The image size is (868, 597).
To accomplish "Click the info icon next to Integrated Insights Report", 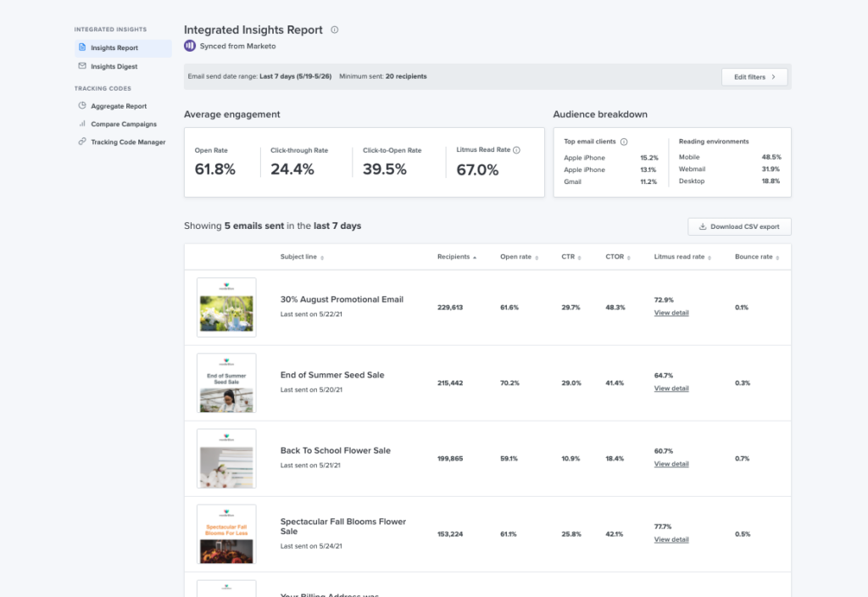I will point(334,30).
